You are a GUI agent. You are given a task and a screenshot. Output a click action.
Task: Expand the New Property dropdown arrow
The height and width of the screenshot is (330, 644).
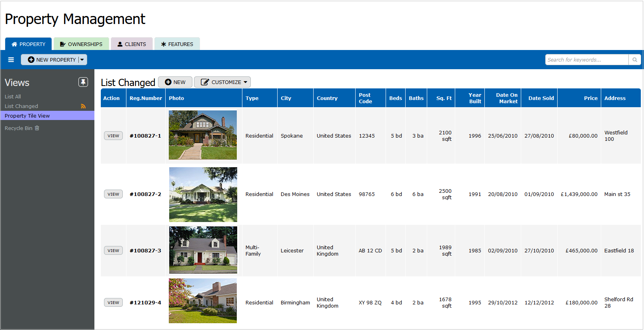(82, 60)
